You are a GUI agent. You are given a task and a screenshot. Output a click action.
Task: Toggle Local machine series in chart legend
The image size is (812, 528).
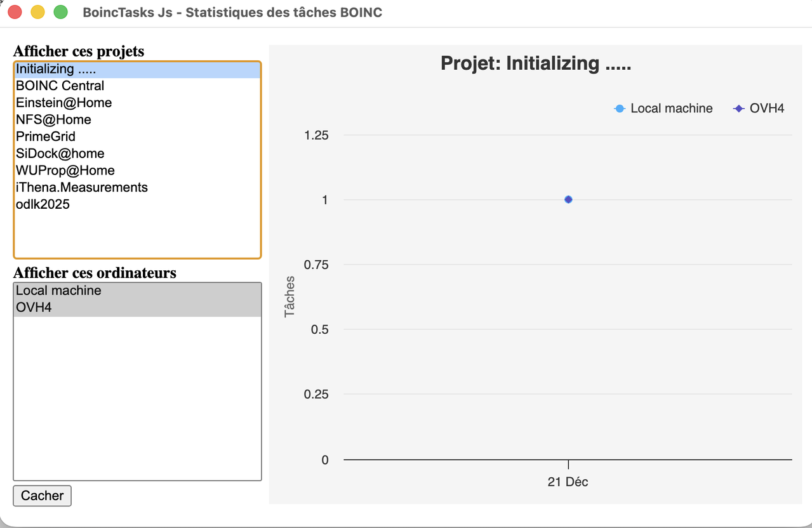(663, 109)
